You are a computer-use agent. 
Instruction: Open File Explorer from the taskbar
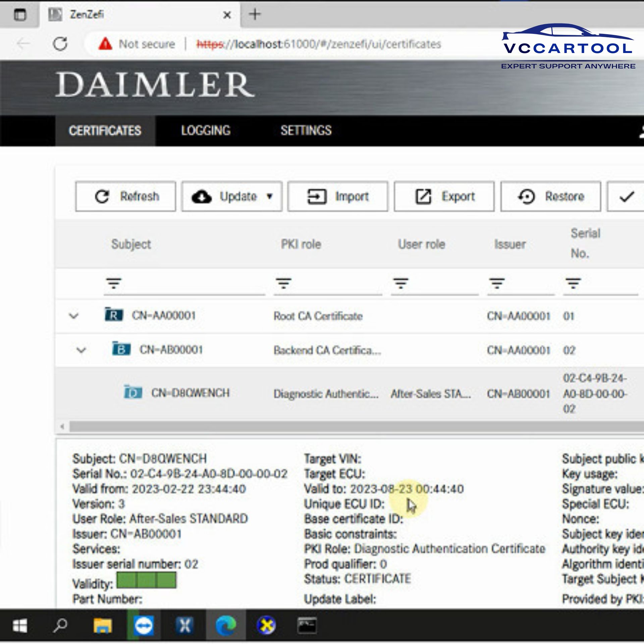[103, 626]
